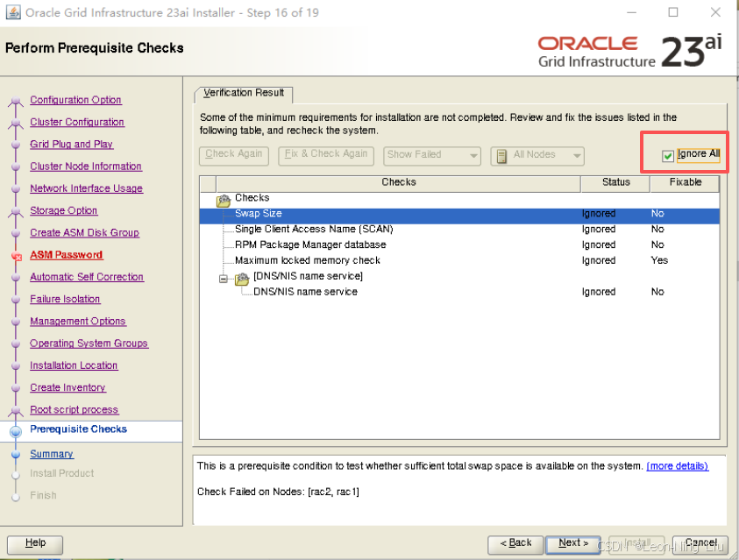739x560 pixels.
Task: Click the Checks root folder icon
Action: pos(224,200)
